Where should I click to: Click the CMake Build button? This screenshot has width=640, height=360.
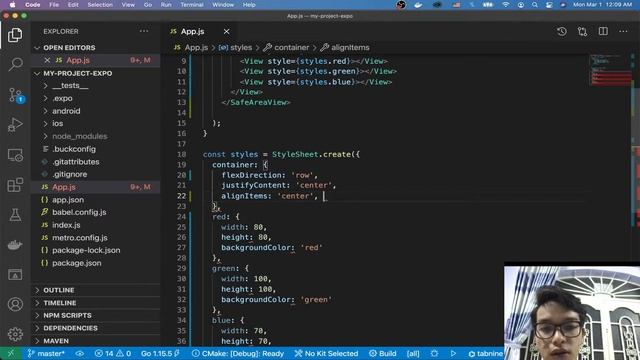(x=382, y=353)
